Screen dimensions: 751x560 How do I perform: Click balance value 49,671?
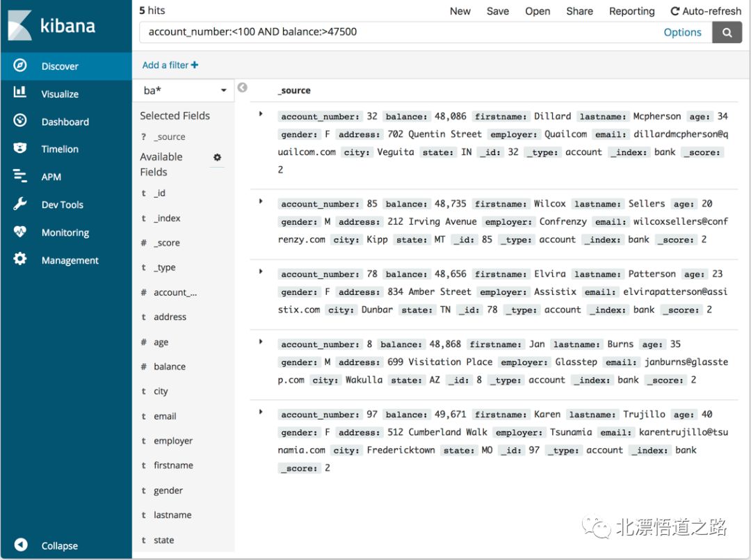tap(450, 414)
